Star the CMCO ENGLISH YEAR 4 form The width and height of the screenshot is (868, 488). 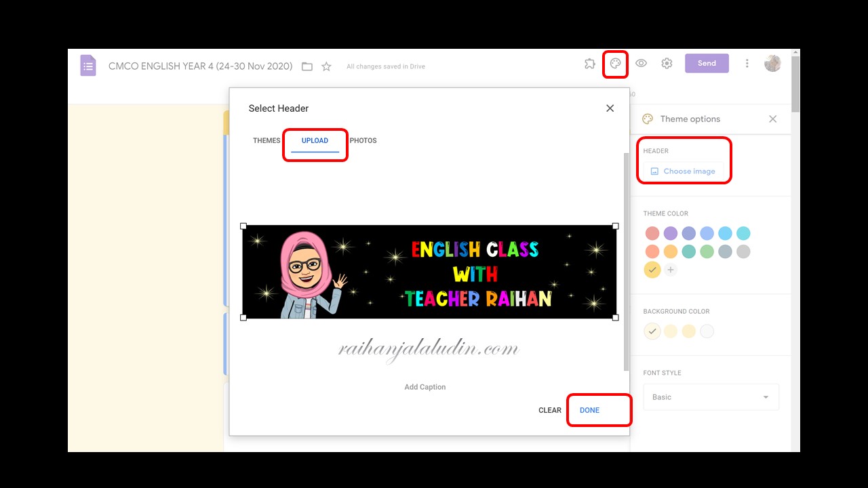pos(326,66)
